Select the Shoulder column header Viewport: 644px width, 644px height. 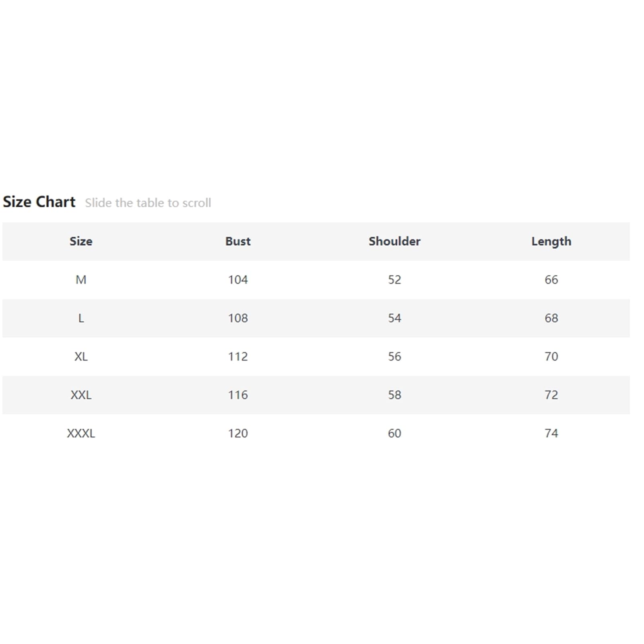coord(394,241)
